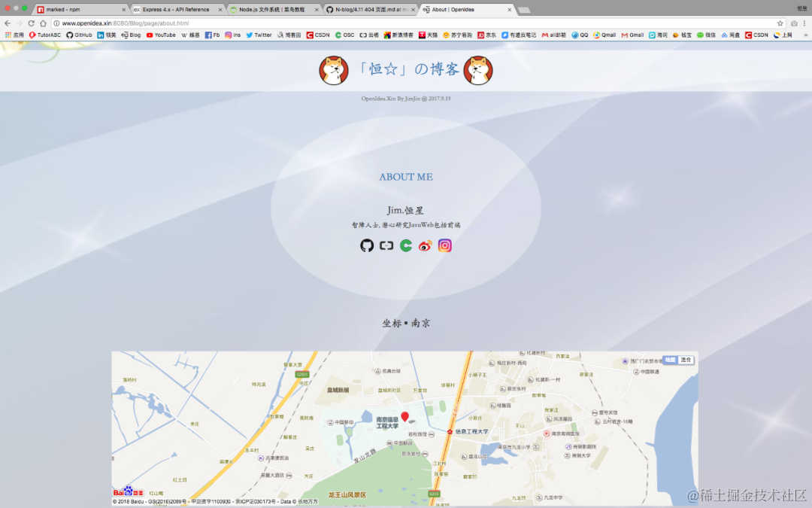The height and width of the screenshot is (508, 812).
Task: Open the 维基 Wikipedia bookmark
Action: (190, 35)
